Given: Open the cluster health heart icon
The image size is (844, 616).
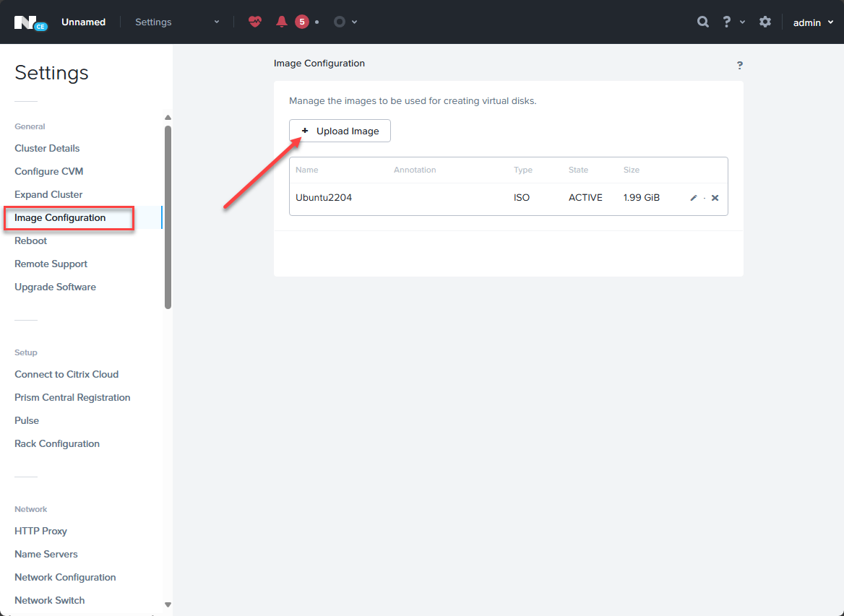Looking at the screenshot, I should tap(254, 22).
